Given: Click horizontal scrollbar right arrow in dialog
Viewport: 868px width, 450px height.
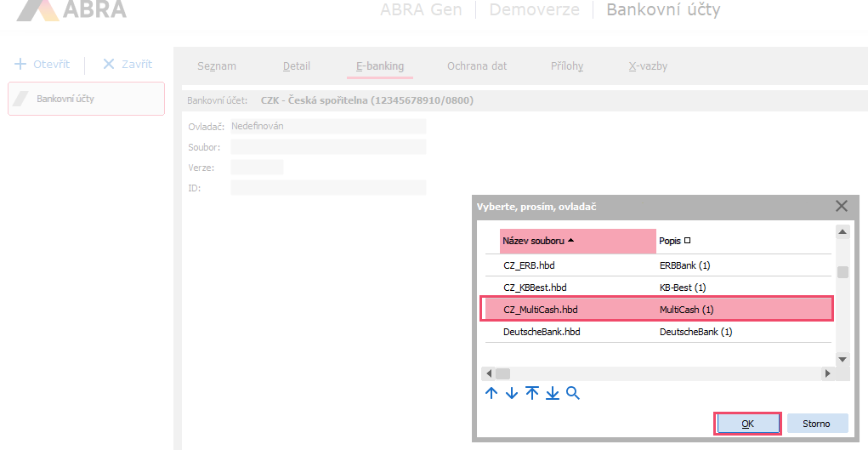Looking at the screenshot, I should point(827,373).
